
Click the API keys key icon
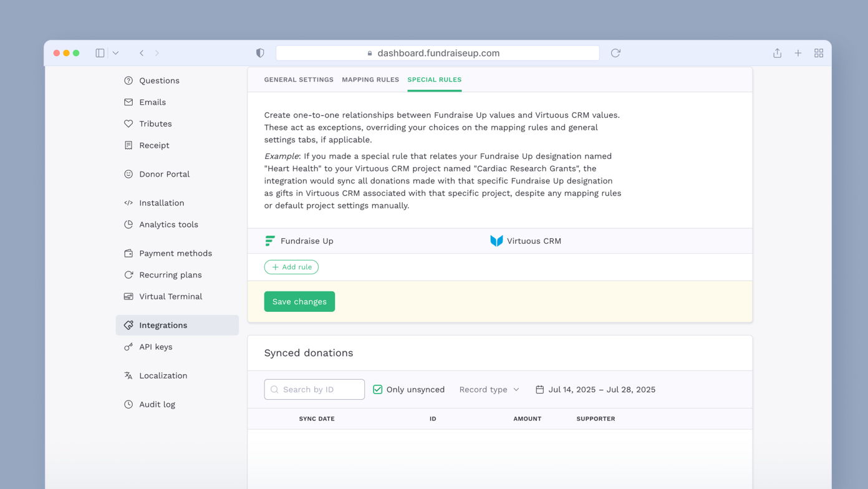[128, 347]
